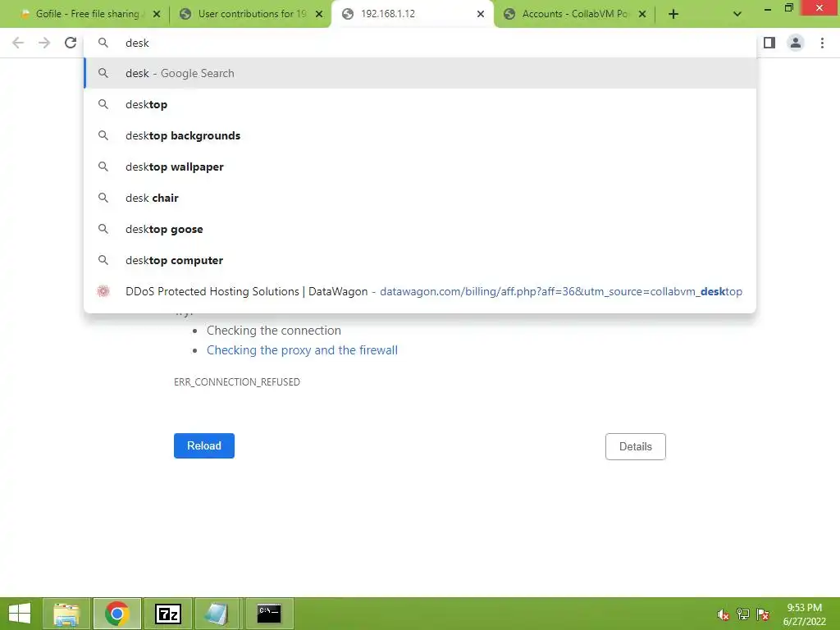Click the Chrome taskbar icon
The width and height of the screenshot is (840, 630).
click(117, 614)
